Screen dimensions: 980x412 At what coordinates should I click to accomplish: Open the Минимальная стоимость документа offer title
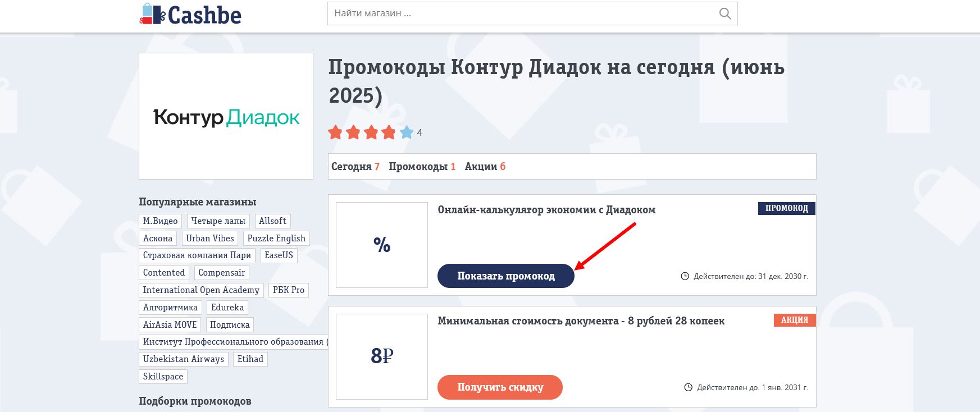[581, 321]
